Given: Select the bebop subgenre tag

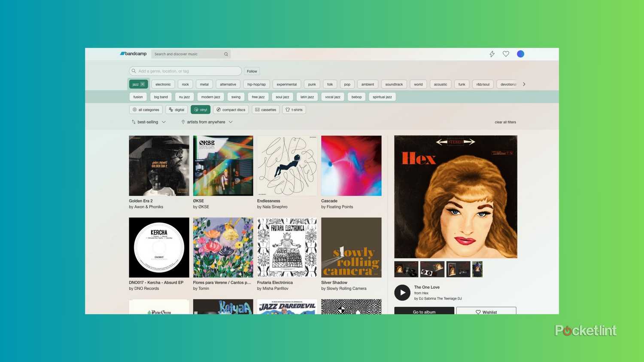Looking at the screenshot, I should point(356,97).
